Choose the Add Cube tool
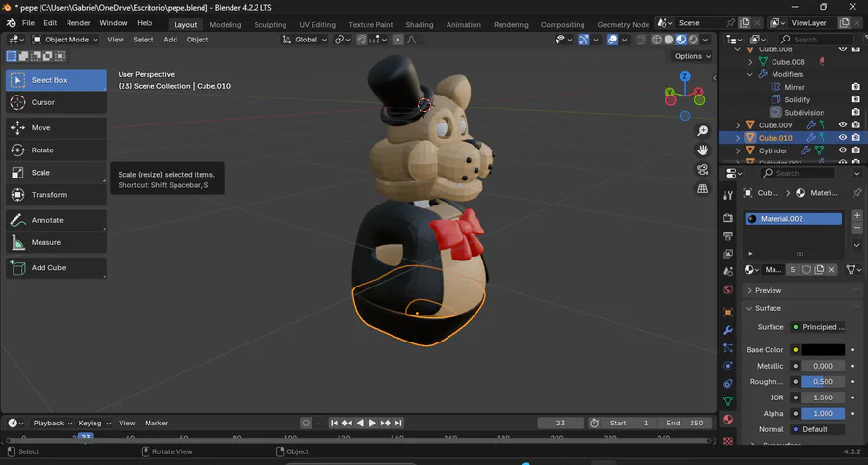This screenshot has height=465, width=868. [x=56, y=268]
